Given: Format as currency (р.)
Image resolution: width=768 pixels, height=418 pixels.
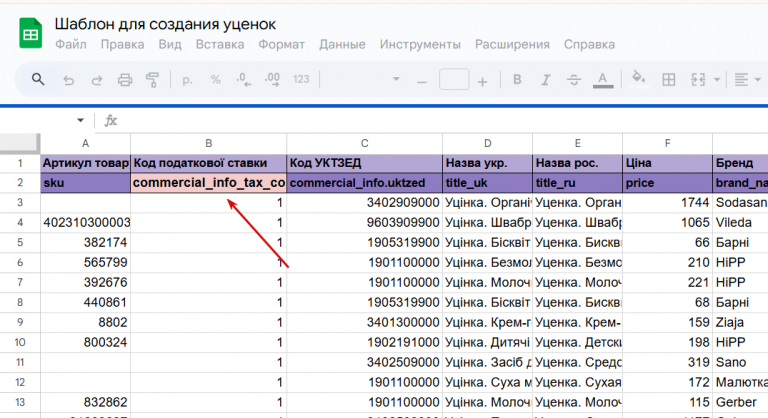Looking at the screenshot, I should pos(187,79).
